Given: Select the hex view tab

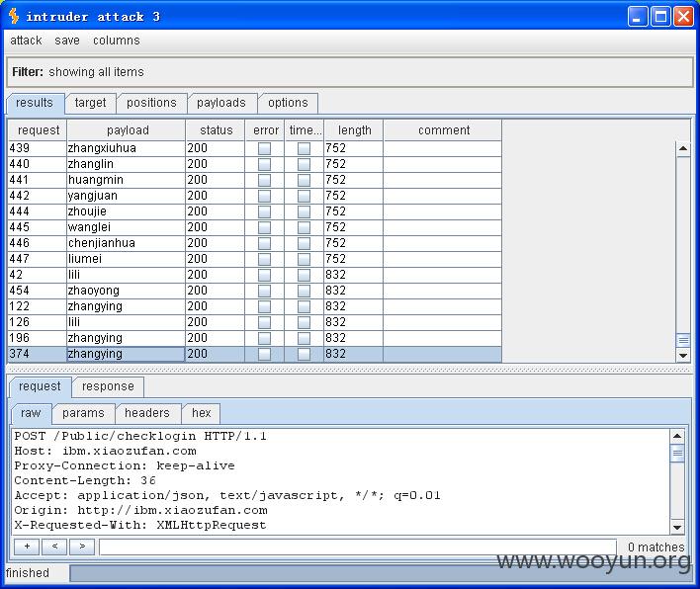Looking at the screenshot, I should point(202,413).
